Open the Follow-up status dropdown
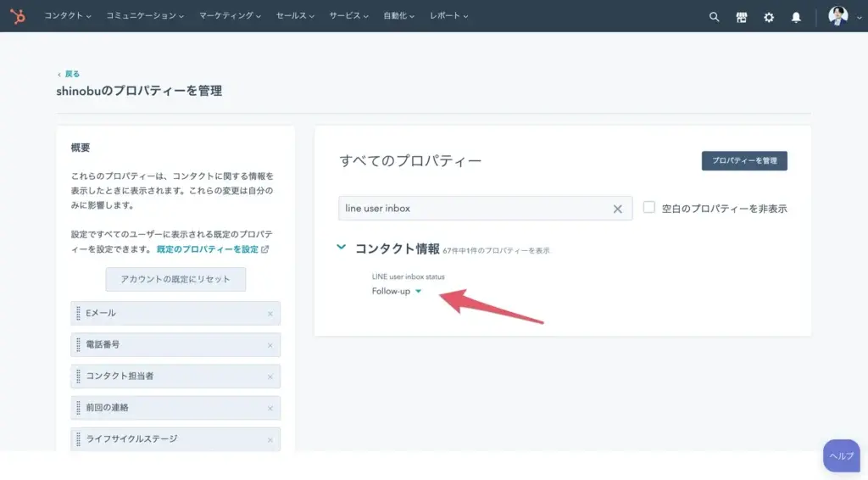The width and height of the screenshot is (868, 480). click(x=397, y=292)
